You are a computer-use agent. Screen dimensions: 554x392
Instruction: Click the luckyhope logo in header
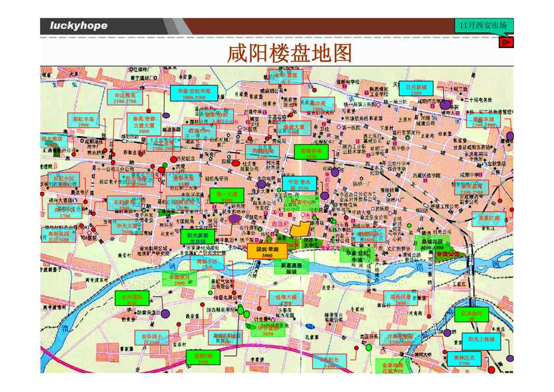point(79,26)
